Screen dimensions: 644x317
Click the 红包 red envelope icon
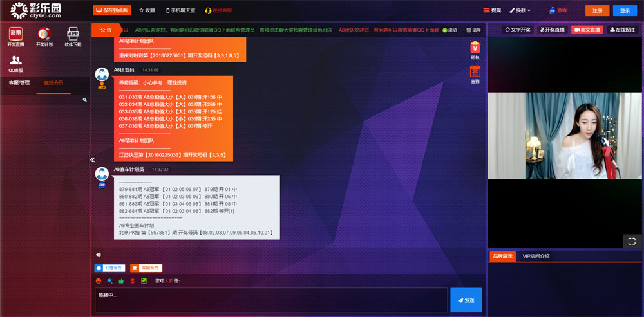click(475, 50)
